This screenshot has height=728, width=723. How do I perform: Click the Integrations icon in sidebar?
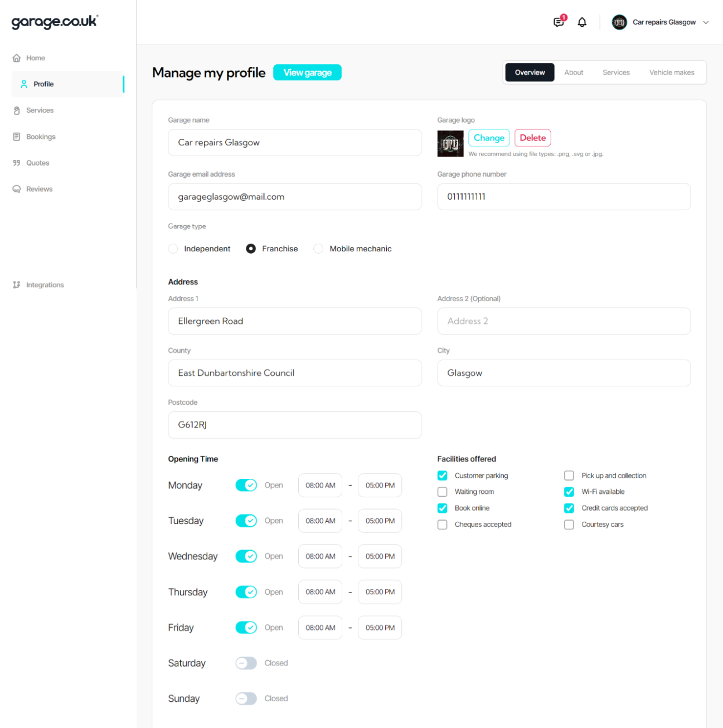pos(17,285)
